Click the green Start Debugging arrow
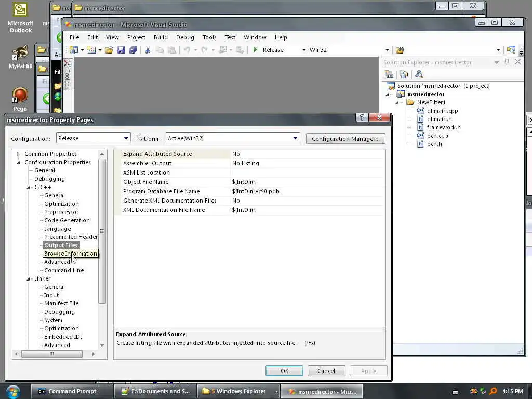This screenshot has width=532, height=399. pos(255,50)
